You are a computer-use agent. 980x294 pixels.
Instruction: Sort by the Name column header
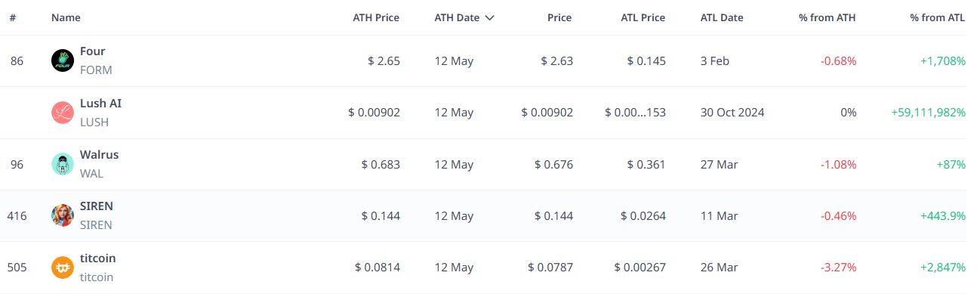pyautogui.click(x=66, y=17)
